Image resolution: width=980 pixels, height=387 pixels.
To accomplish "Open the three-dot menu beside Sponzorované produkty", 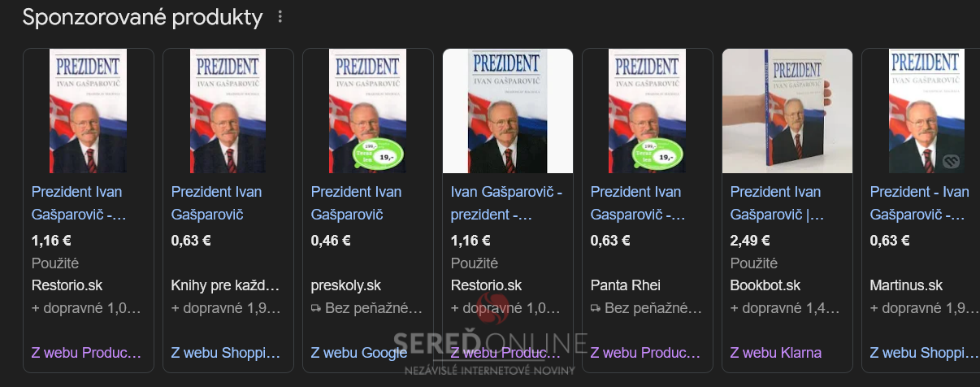I will coord(281,17).
